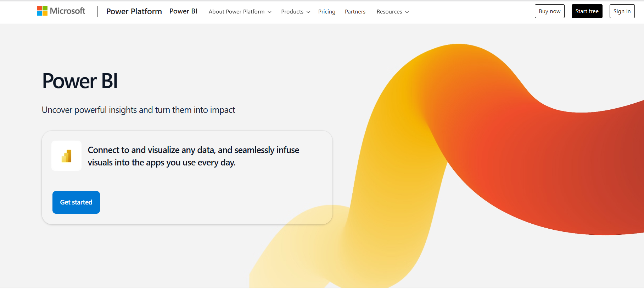Click the chevron beside About Power Platform

[x=270, y=12]
